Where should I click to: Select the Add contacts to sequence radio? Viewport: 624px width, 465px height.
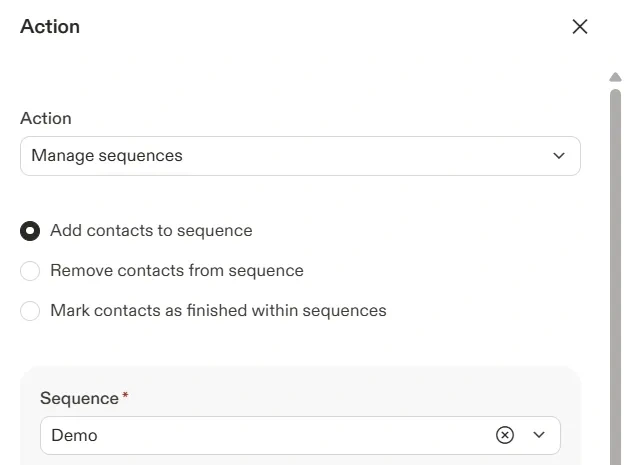click(x=30, y=231)
